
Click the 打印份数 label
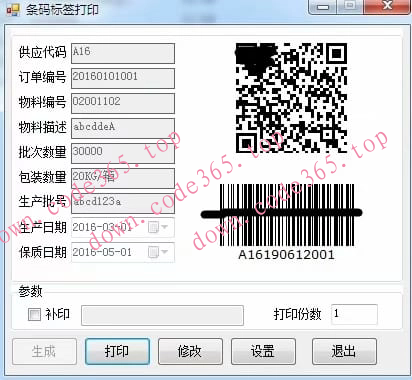point(297,314)
